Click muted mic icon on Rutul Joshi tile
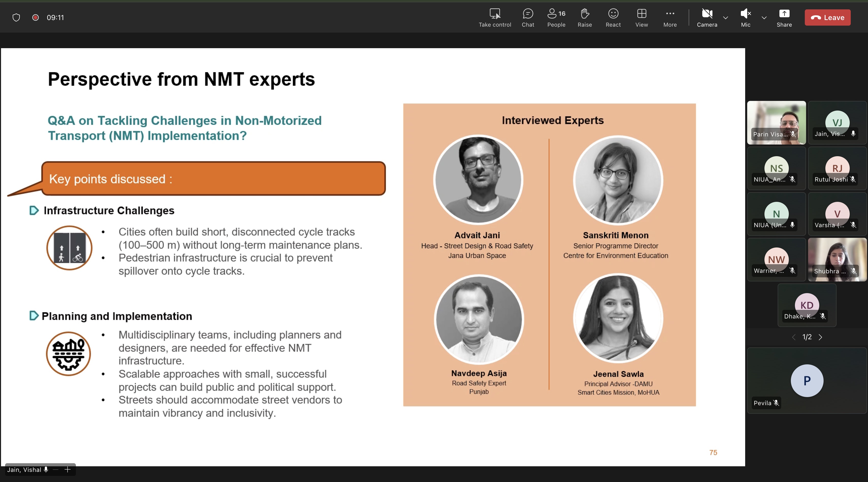868x482 pixels. tap(853, 180)
